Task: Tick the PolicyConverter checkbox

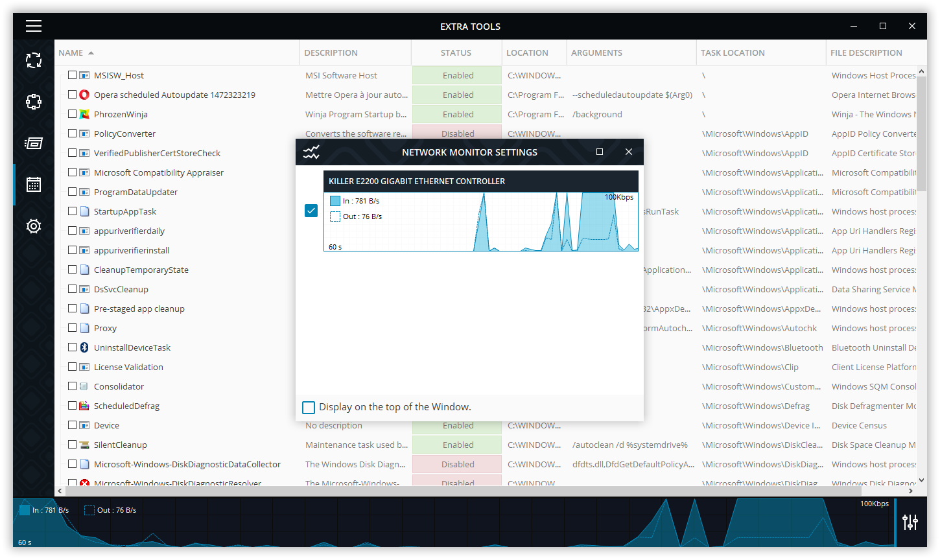Action: [x=73, y=134]
